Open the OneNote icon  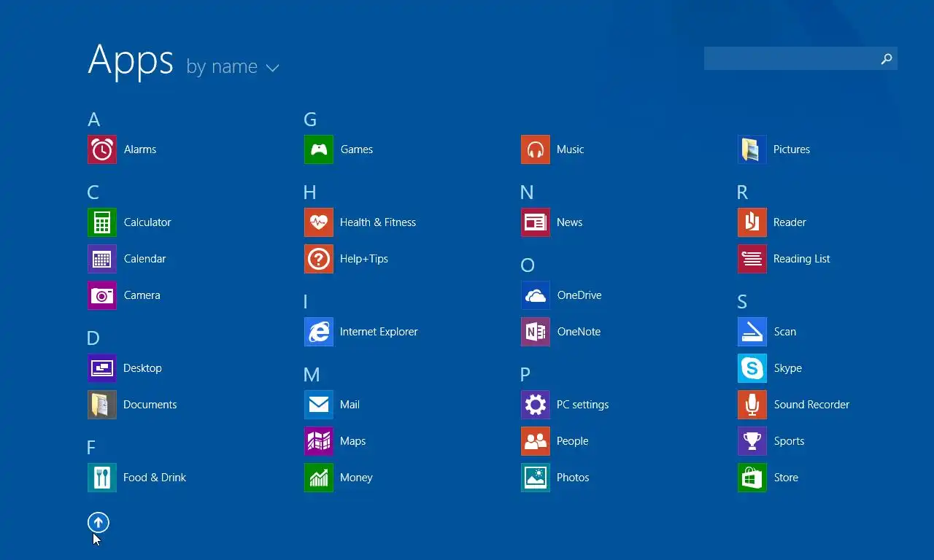click(536, 332)
